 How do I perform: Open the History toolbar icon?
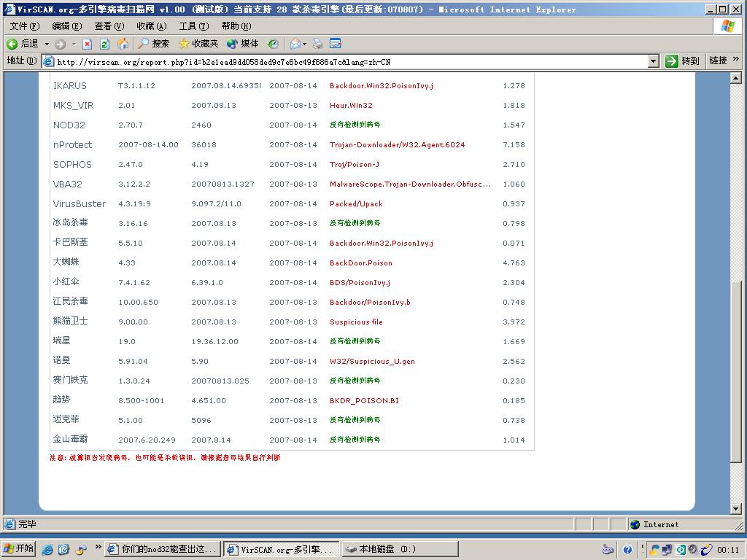coord(273,44)
